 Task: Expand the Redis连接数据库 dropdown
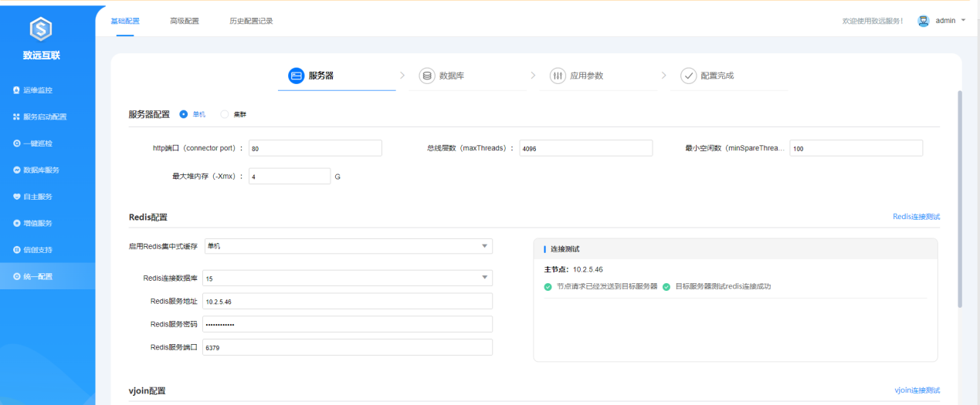(347, 278)
